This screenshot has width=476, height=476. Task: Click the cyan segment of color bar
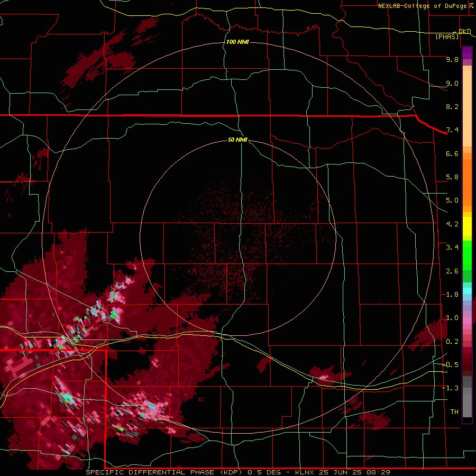pyautogui.click(x=467, y=291)
